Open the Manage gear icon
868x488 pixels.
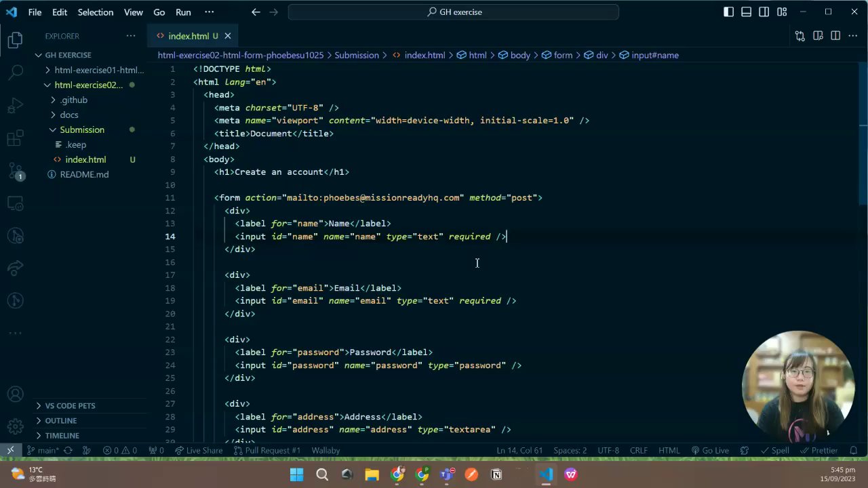click(15, 426)
